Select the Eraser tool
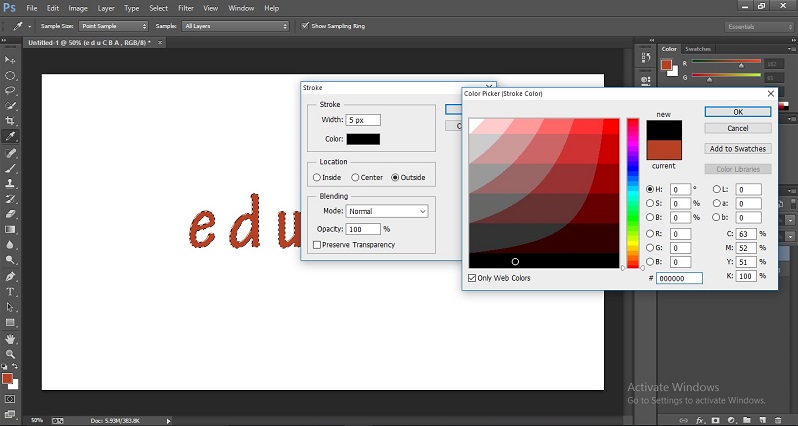This screenshot has height=426, width=798. tap(10, 214)
